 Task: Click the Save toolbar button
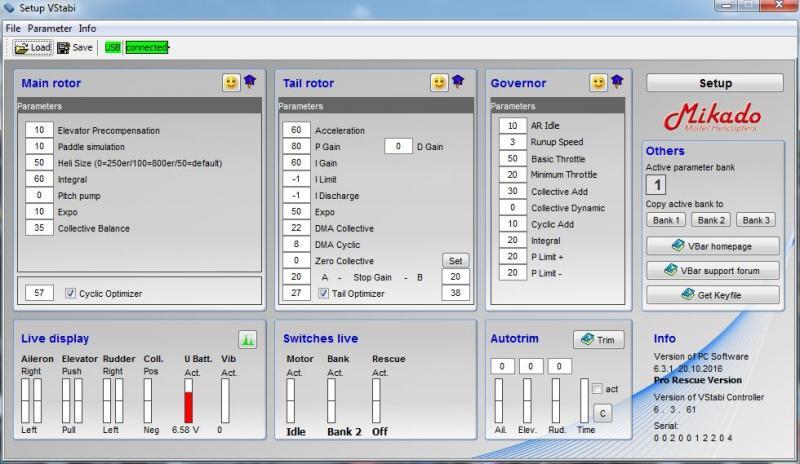75,47
